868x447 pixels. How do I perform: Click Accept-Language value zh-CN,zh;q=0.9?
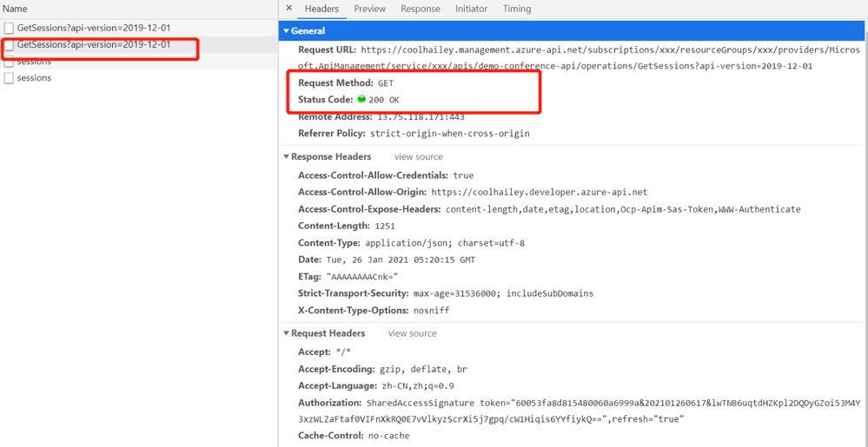coord(418,385)
